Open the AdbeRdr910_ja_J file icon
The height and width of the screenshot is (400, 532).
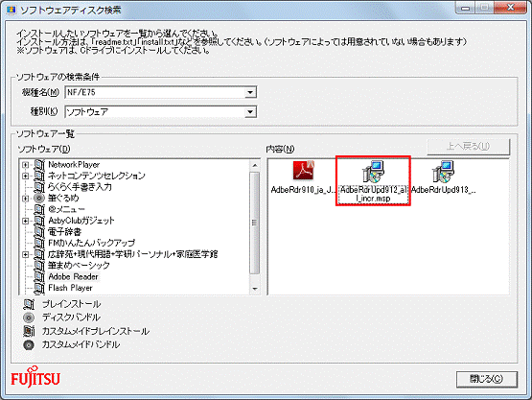[x=304, y=170]
